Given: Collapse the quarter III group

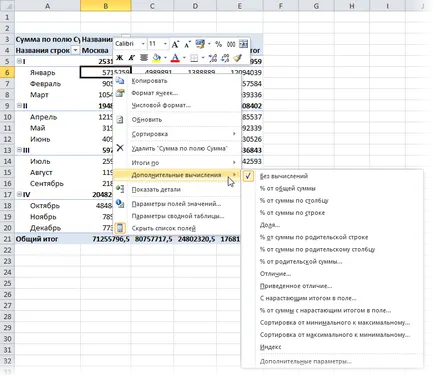Looking at the screenshot, I should 19,150.
